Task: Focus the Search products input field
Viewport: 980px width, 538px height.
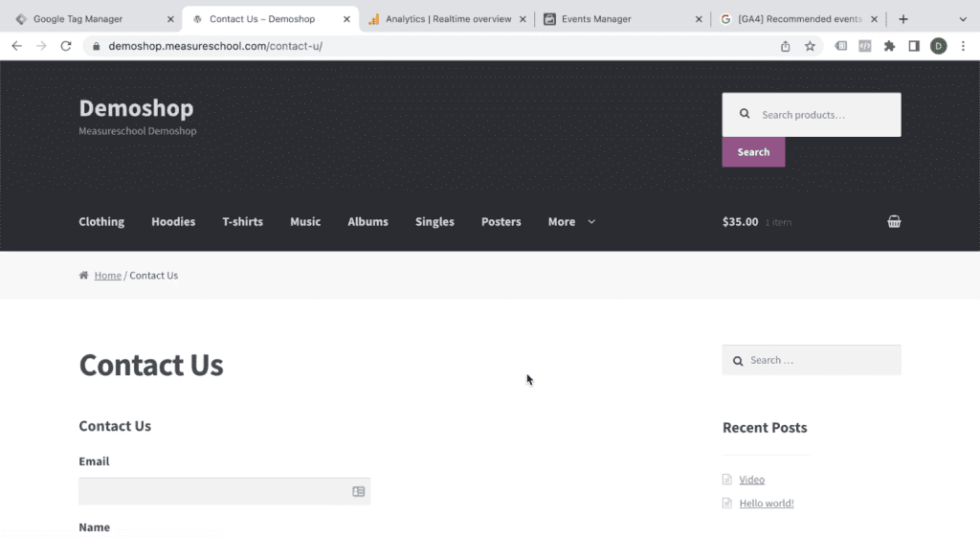Action: click(x=812, y=114)
